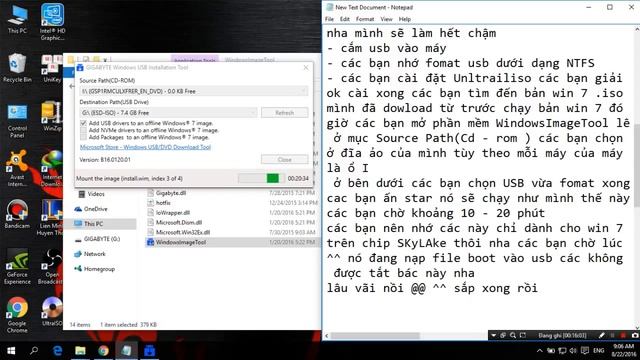Open the clock showing 9:06 AM
The height and width of the screenshot is (360, 640).
coord(623,350)
